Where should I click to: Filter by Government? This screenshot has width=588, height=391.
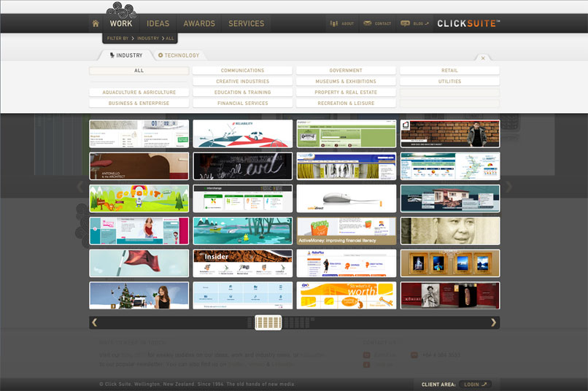(x=346, y=71)
